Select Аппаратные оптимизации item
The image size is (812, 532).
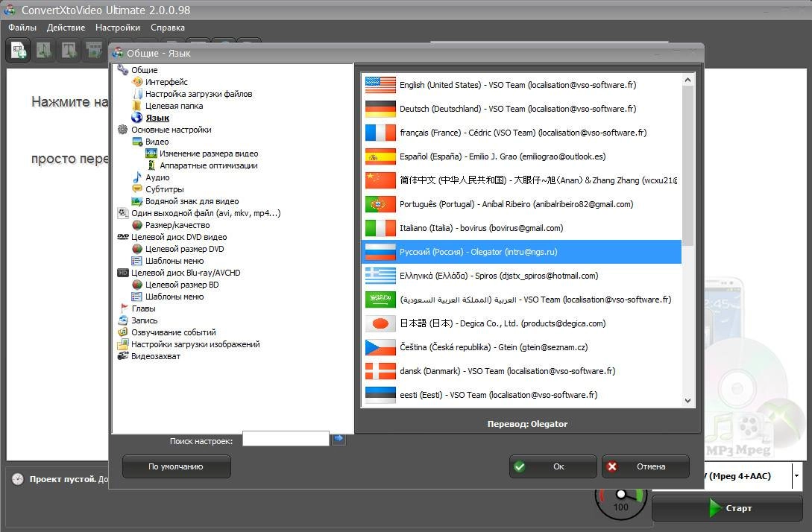209,165
